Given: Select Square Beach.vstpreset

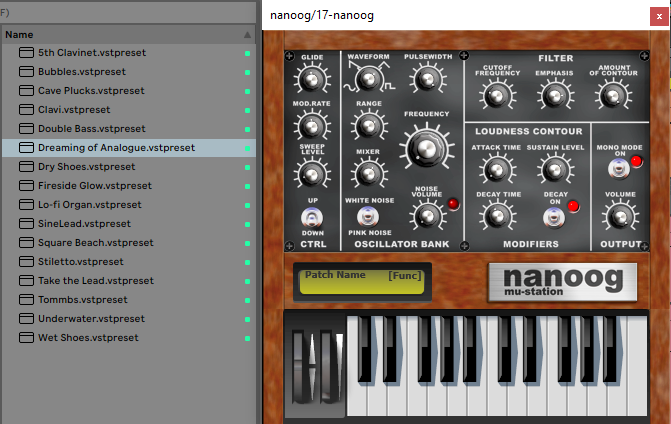Looking at the screenshot, I should (x=95, y=243).
